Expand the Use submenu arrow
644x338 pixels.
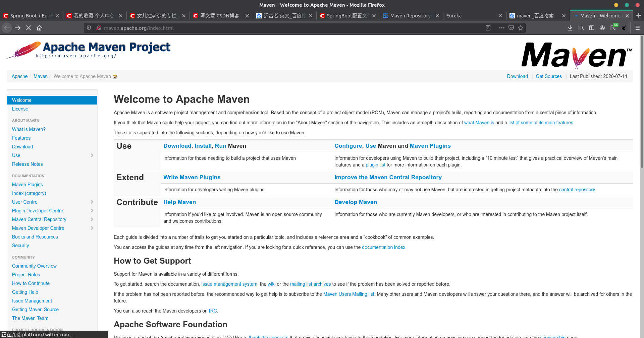(92, 155)
